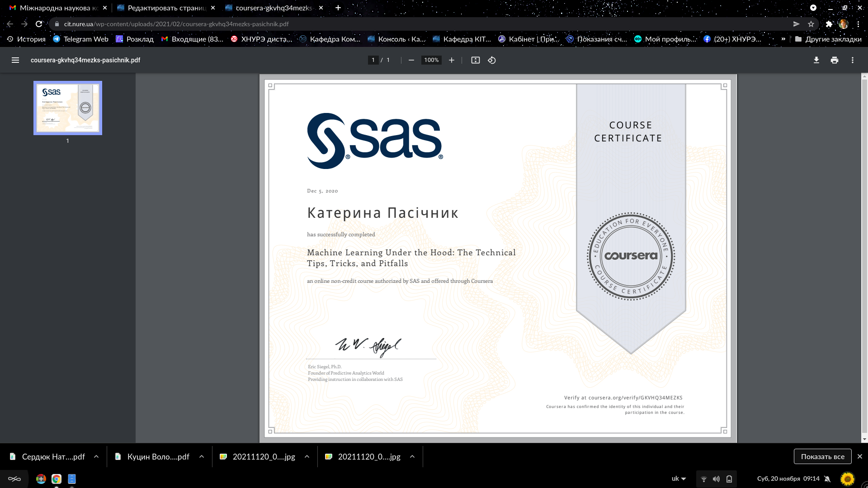This screenshot has width=868, height=488.
Task: Expand options for Куцин Воло....pdf download
Action: (202, 457)
